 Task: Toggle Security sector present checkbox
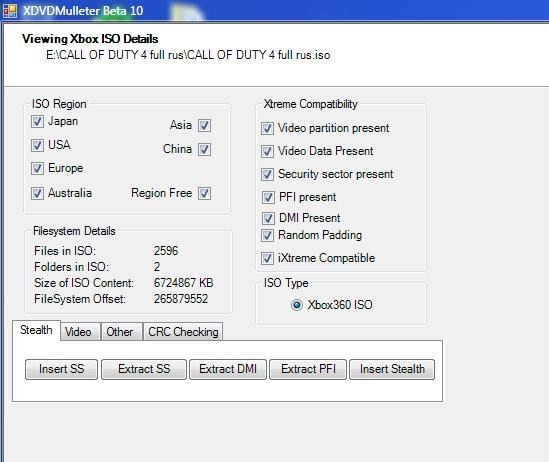[267, 174]
